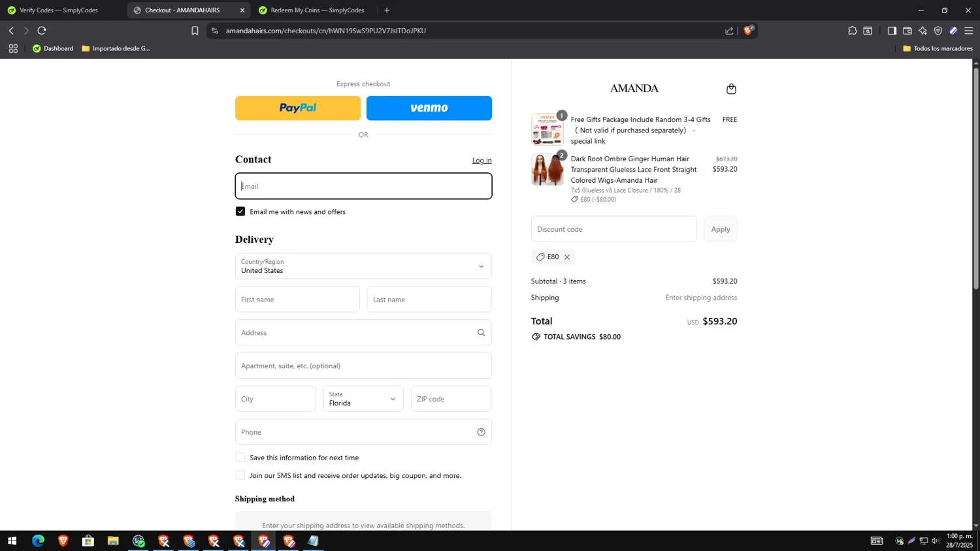This screenshot has width=980, height=551.
Task: Focus the First name field
Action: [297, 300]
